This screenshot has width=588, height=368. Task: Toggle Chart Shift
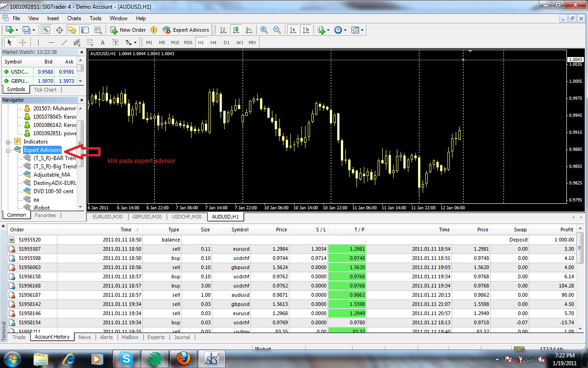(x=305, y=30)
